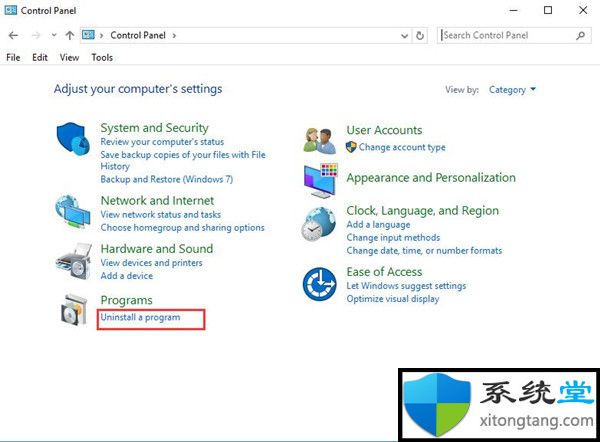Click Add a device link
Image resolution: width=600 pixels, height=442 pixels.
tap(127, 276)
